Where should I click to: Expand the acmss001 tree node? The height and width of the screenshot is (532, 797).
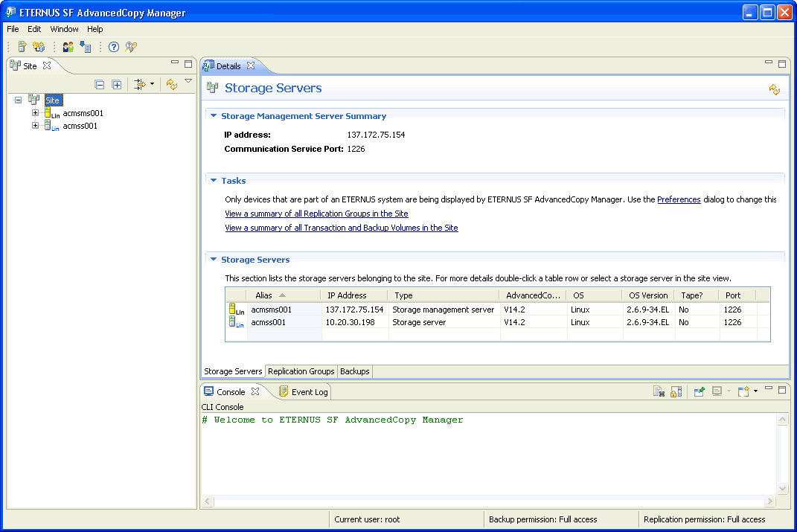click(35, 126)
